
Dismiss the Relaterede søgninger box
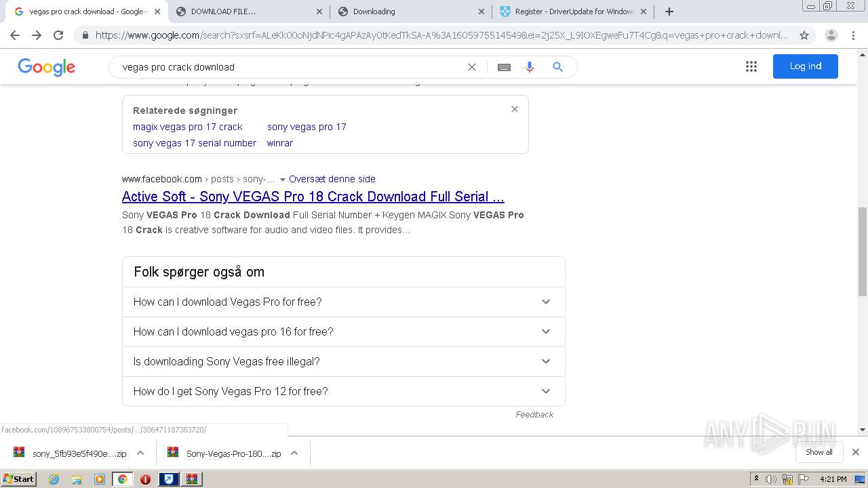click(x=515, y=109)
